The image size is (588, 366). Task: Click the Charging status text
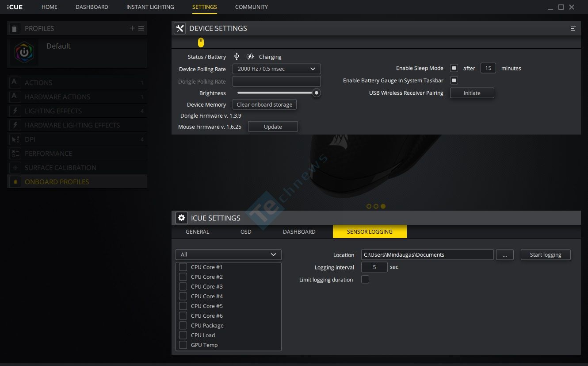coord(270,57)
